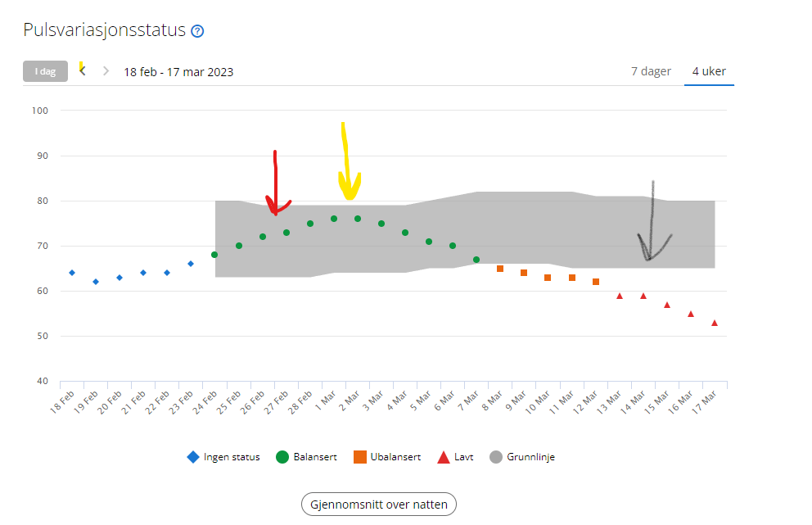Switch to the 7 dager tab
This screenshot has height=525, width=812.
[x=651, y=71]
